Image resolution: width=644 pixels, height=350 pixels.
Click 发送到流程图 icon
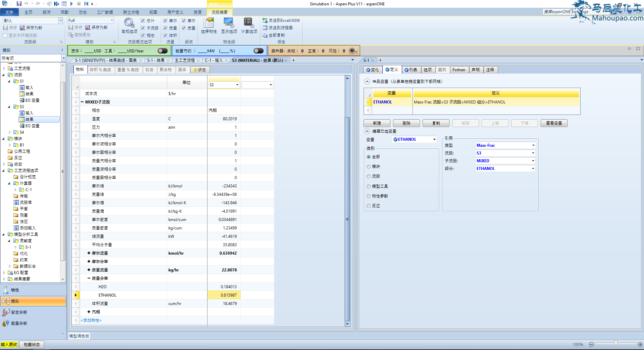click(x=265, y=28)
